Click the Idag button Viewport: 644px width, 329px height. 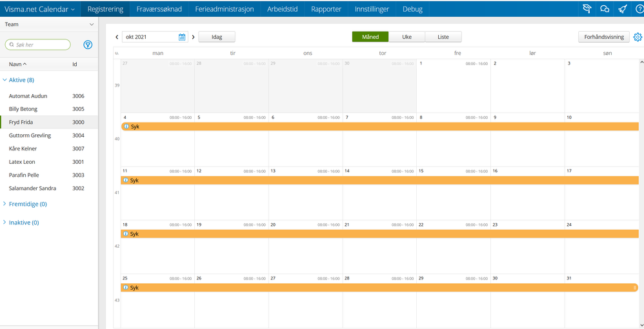(217, 37)
